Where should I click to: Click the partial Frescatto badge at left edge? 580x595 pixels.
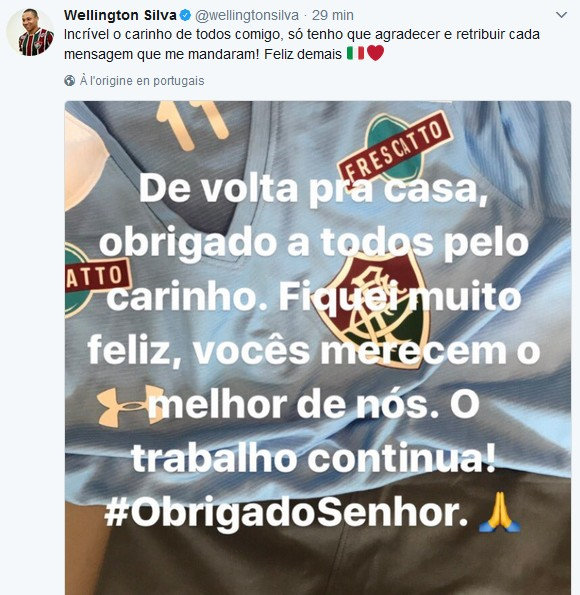(98, 280)
